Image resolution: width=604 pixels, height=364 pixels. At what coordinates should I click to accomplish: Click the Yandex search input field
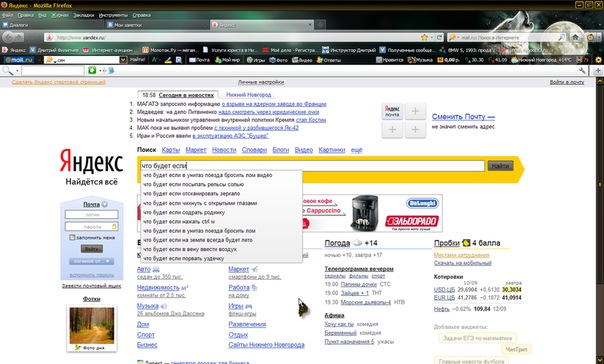(312, 166)
